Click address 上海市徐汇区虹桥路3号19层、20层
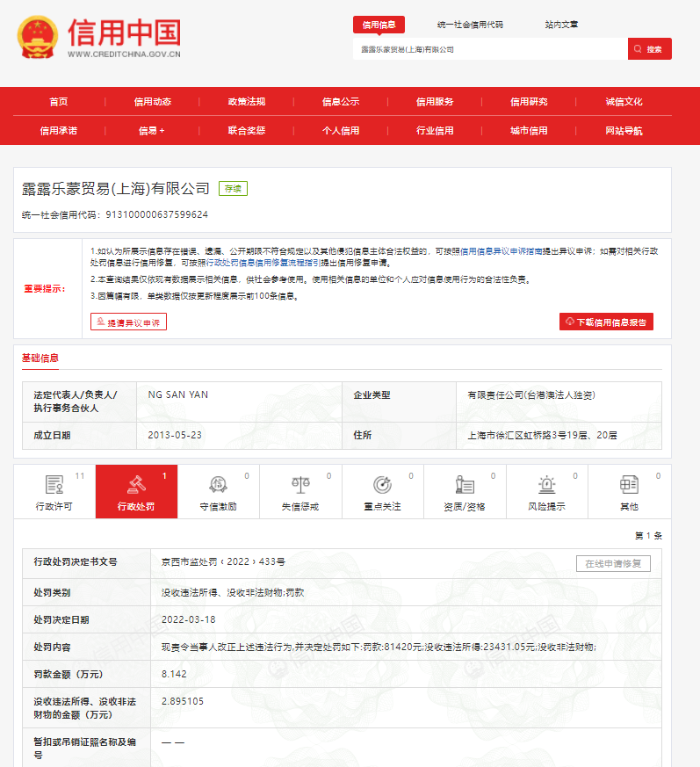The width and height of the screenshot is (700, 767). click(542, 436)
